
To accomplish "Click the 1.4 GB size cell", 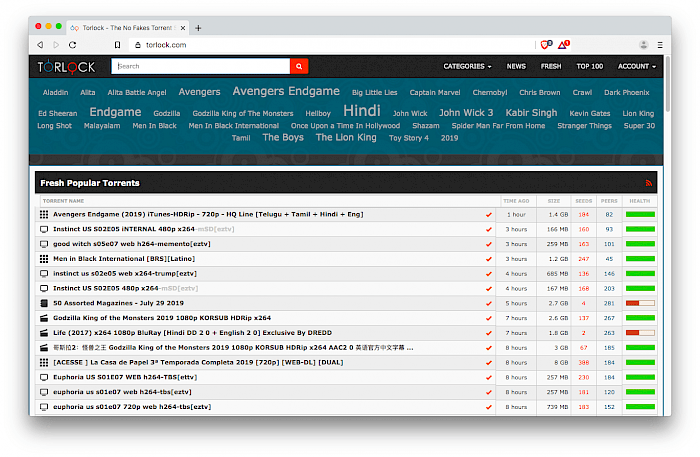I will [x=558, y=215].
